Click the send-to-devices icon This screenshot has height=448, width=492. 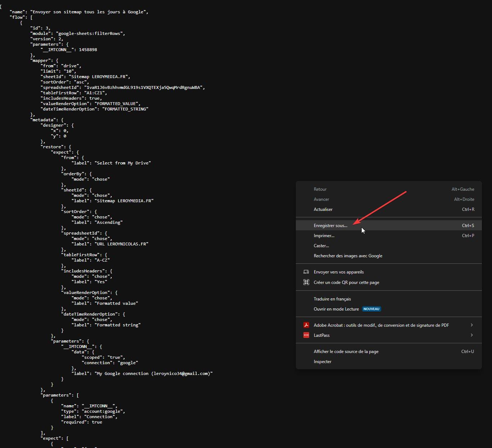[306, 272]
